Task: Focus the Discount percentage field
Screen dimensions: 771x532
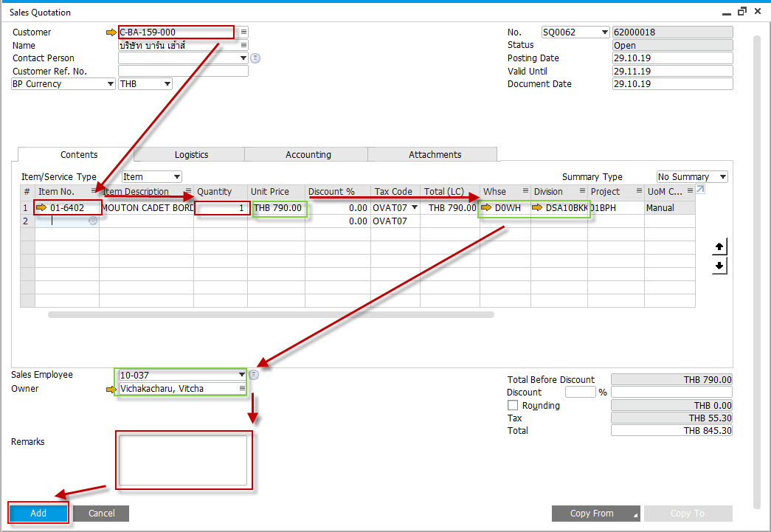Action: [x=580, y=393]
